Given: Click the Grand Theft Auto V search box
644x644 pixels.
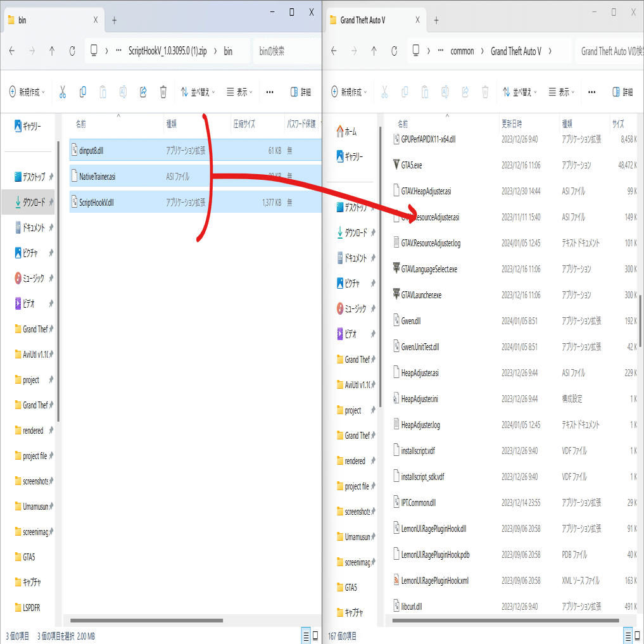Looking at the screenshot, I should 610,51.
